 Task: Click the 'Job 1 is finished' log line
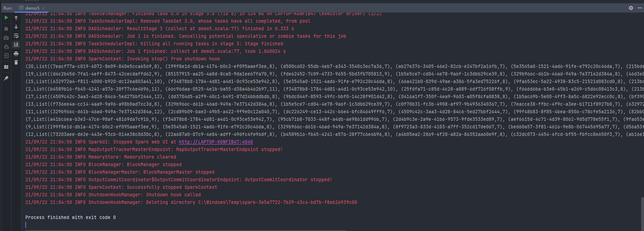click(x=186, y=36)
